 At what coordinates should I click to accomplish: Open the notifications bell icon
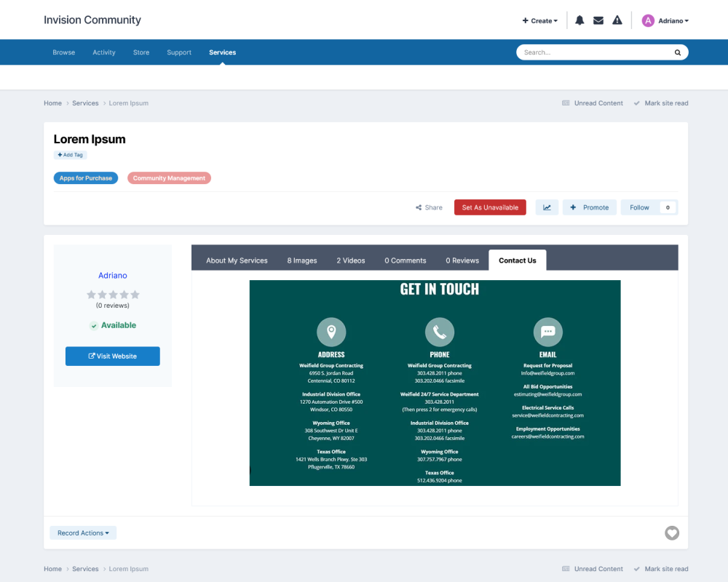pos(579,20)
